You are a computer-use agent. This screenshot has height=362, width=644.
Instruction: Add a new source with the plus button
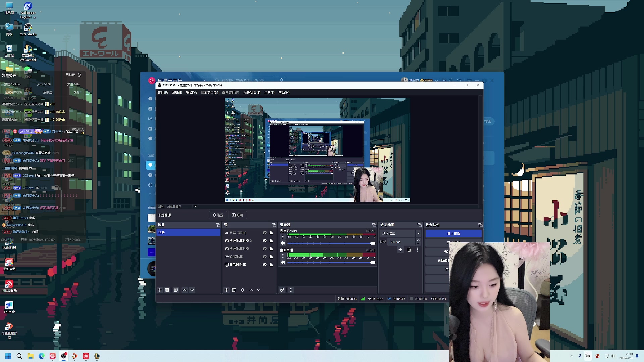click(x=226, y=290)
